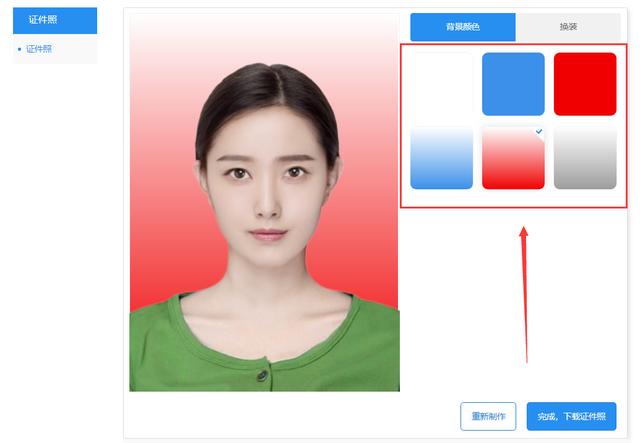Select the red gradient background swatch
Screen dimensions: 640x443
click(513, 158)
